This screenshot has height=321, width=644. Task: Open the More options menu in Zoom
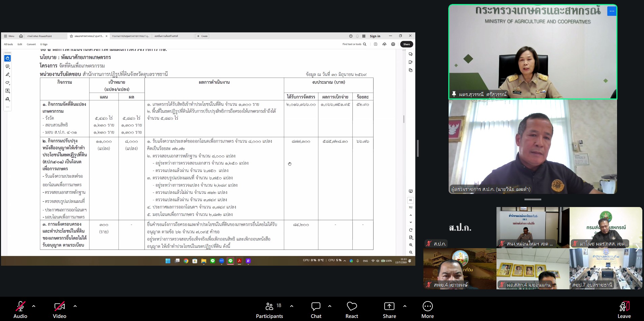pos(427,310)
